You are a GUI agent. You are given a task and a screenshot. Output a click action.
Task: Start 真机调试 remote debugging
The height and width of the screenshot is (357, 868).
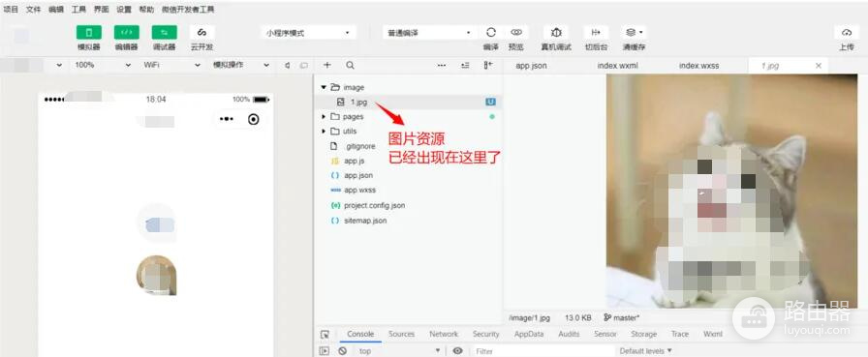click(x=556, y=32)
